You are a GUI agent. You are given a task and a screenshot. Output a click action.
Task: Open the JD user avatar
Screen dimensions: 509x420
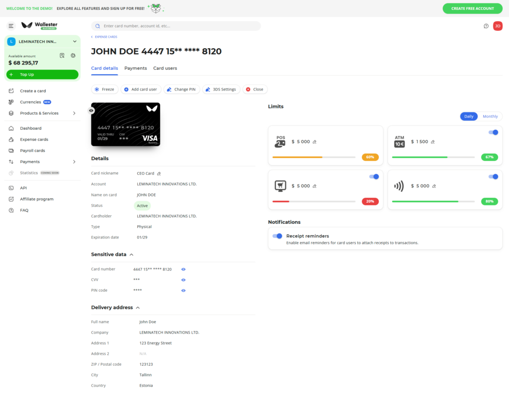(x=498, y=26)
